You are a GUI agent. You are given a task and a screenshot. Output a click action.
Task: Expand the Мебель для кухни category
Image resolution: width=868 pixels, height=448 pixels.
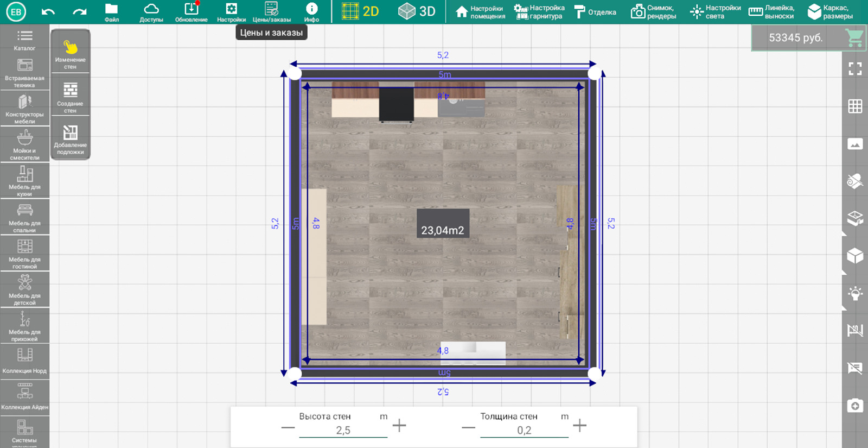[24, 180]
